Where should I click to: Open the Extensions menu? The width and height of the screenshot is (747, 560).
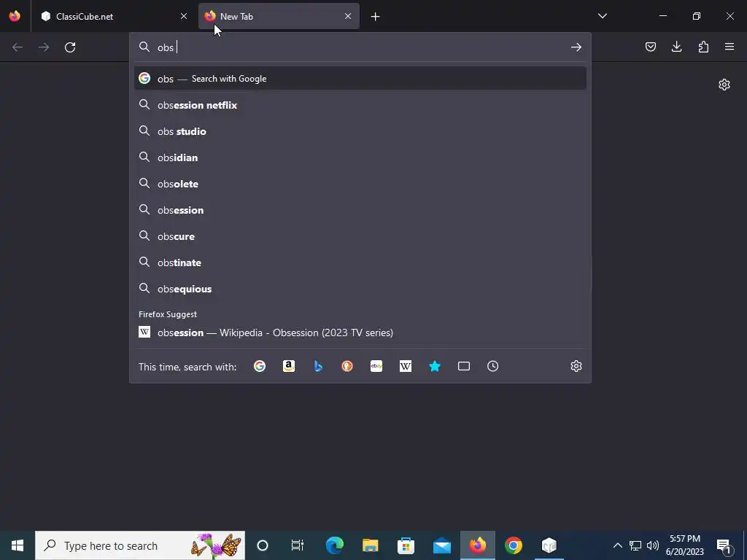(703, 47)
